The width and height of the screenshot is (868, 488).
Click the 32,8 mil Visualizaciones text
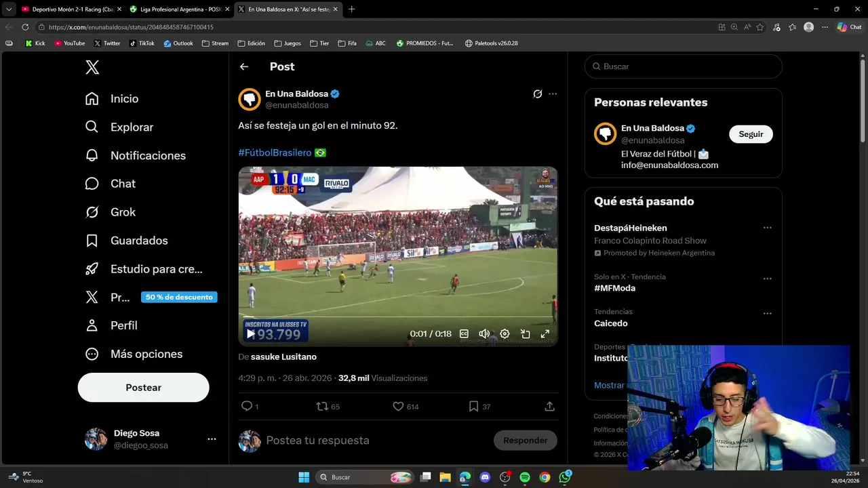(x=382, y=378)
